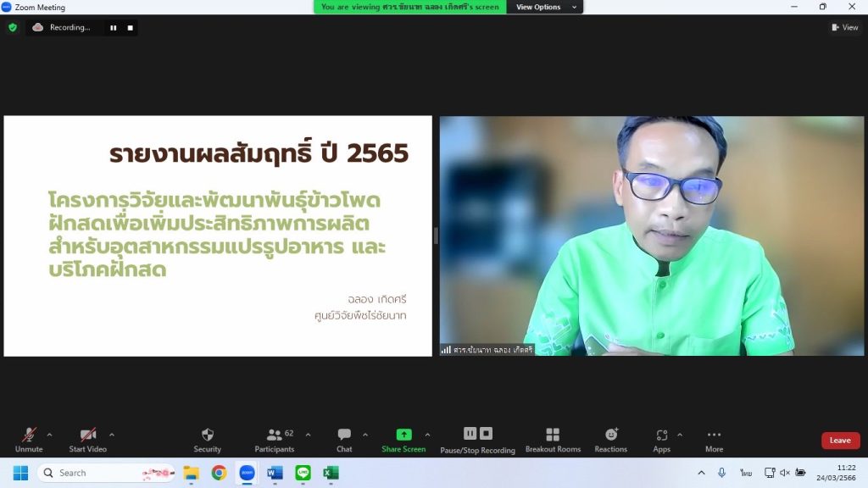The height and width of the screenshot is (488, 868).
Task: Open the Participants panel
Action: [x=274, y=440]
